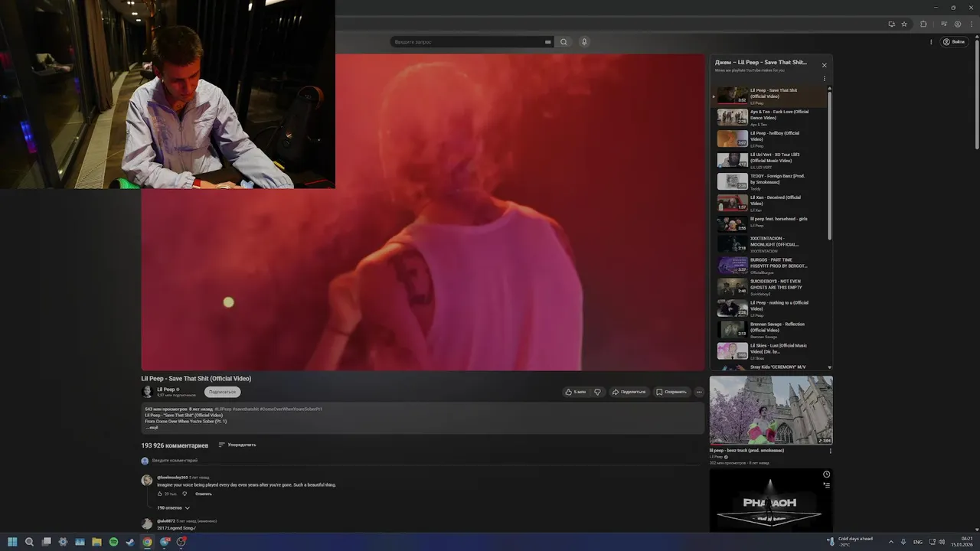This screenshot has height=551, width=980.
Task: Open @heelmoxley365 commenter avatar
Action: [x=146, y=481]
